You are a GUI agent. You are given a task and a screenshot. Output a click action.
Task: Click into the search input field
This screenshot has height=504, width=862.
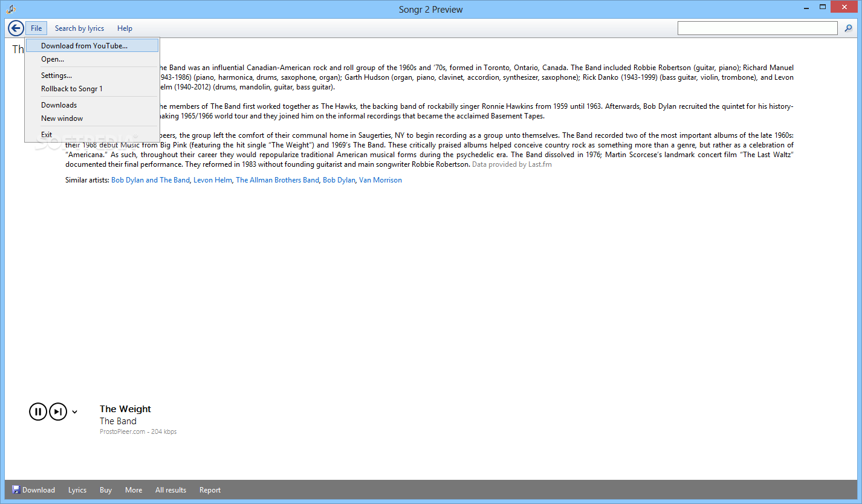click(x=757, y=28)
